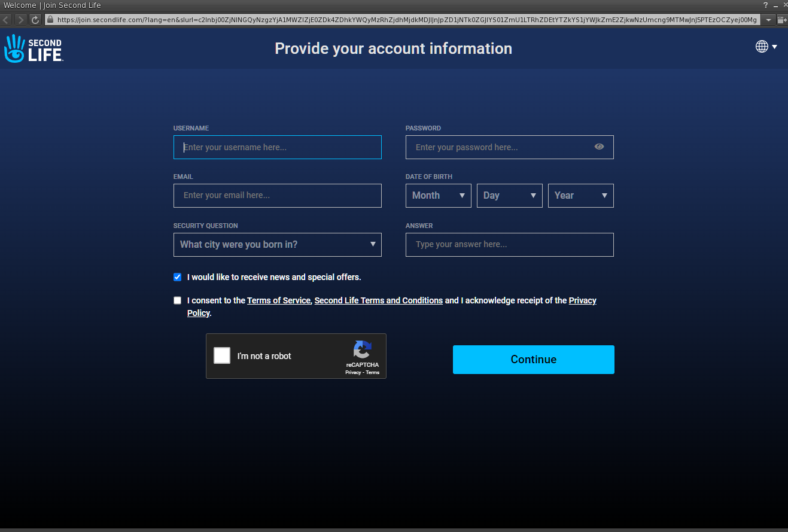The width and height of the screenshot is (788, 532).
Task: Open the language globe menu
Action: [766, 47]
